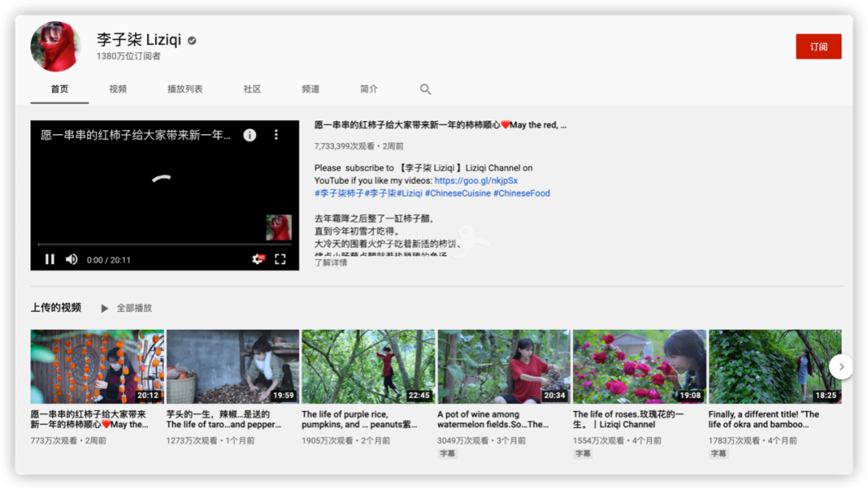Open the video info icon
Viewport: 868px width, 489px height.
(x=250, y=135)
